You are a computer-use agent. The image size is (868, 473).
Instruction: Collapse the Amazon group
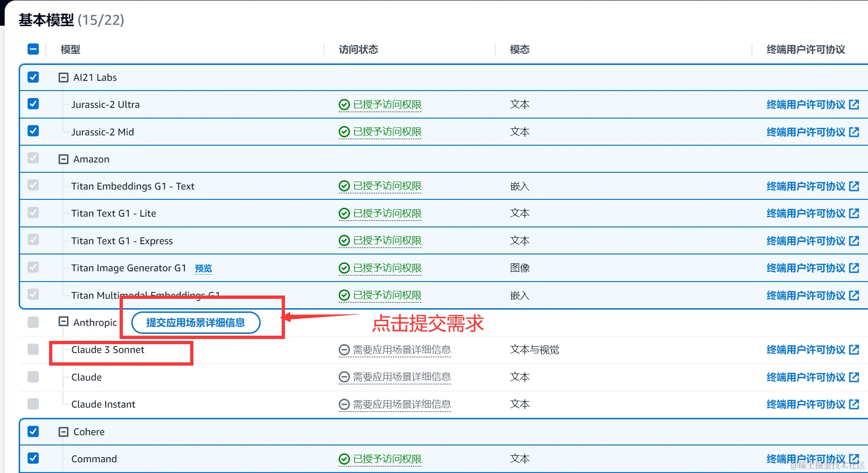[64, 159]
